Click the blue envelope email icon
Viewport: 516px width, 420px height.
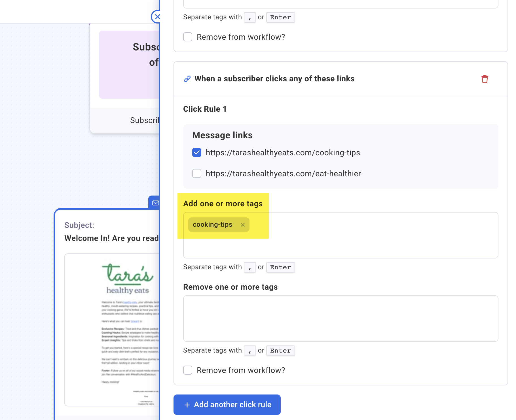point(155,203)
